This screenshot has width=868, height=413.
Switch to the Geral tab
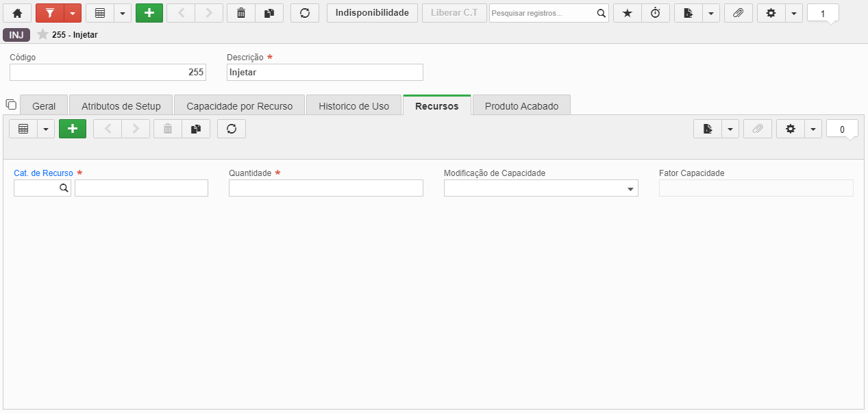click(x=44, y=106)
